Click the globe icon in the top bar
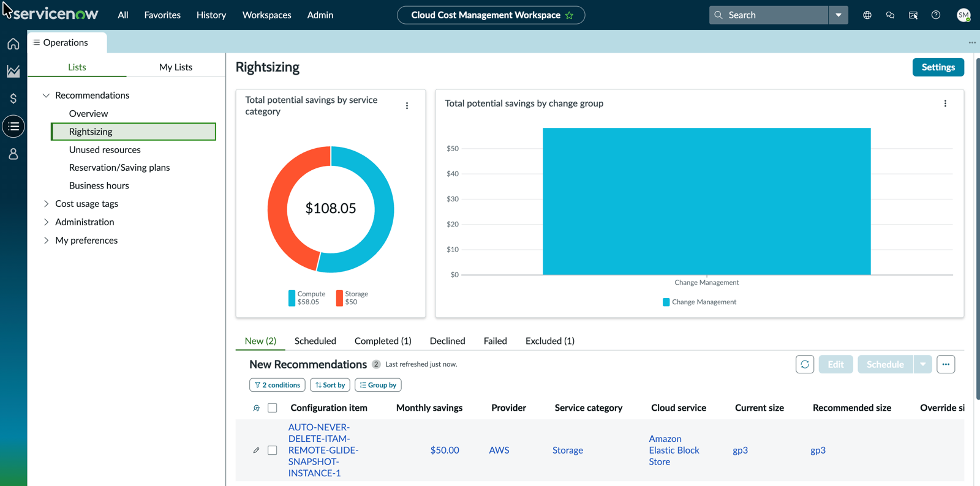Screen dimensions: 980x486 (x=867, y=15)
